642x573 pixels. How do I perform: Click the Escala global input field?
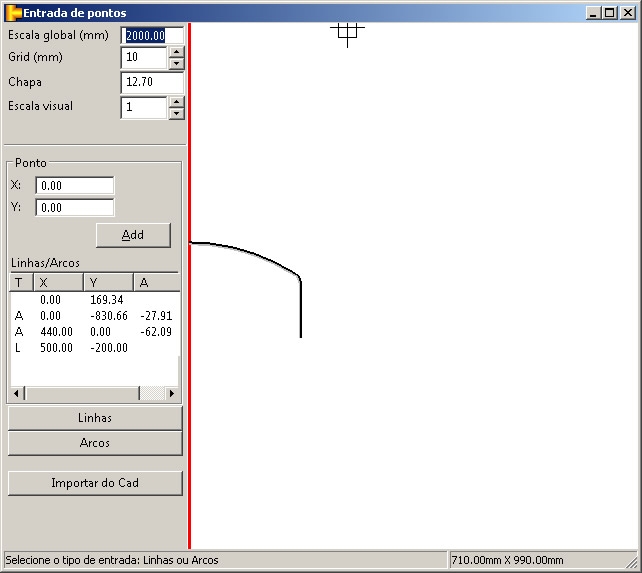pyautogui.click(x=152, y=35)
